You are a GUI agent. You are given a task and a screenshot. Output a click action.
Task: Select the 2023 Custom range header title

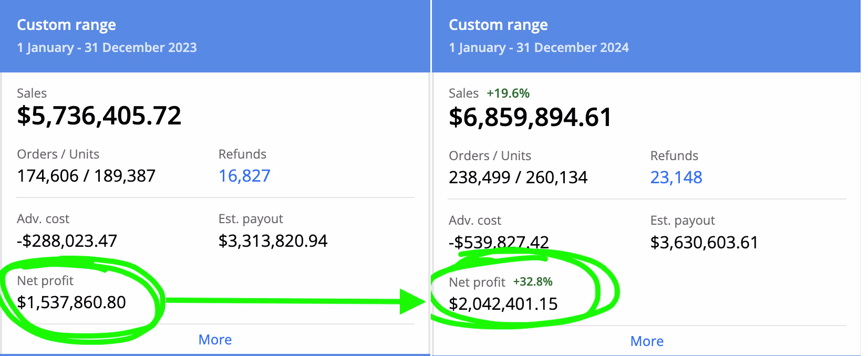66,25
